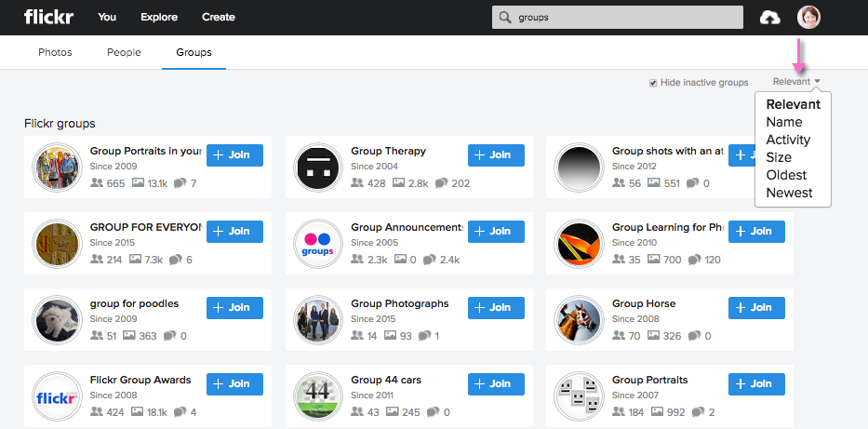This screenshot has width=868, height=429.
Task: Open Group Portraits in your group avatar
Action: (x=57, y=168)
